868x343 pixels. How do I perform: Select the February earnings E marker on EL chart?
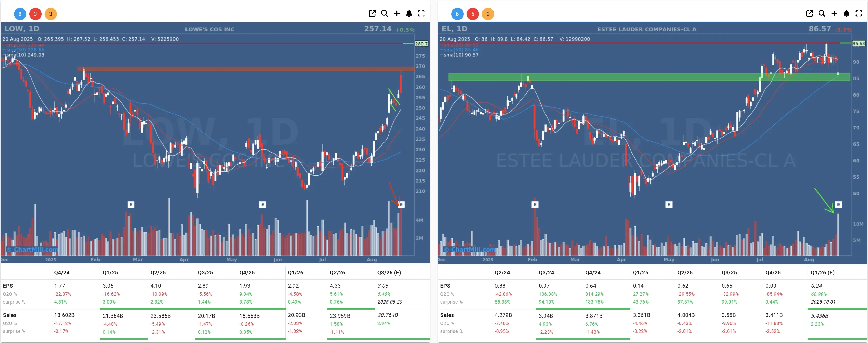coord(535,204)
